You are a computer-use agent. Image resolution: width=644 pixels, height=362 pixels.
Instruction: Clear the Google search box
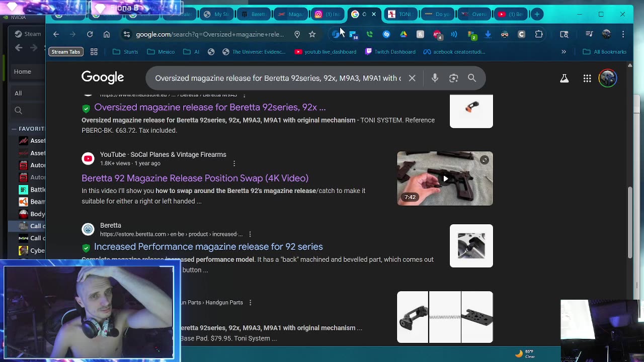(412, 78)
